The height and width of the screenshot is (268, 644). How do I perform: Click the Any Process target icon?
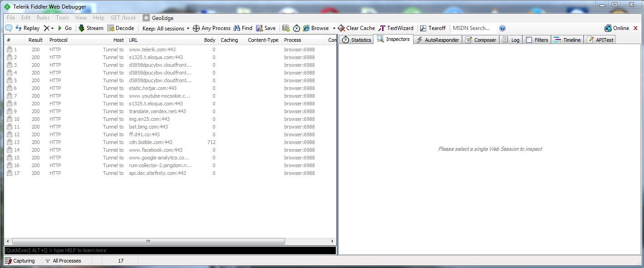197,28
